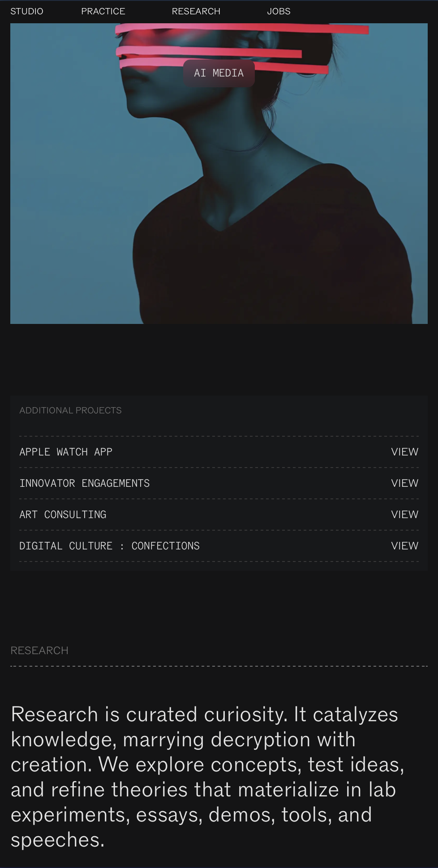Click VIEW beside Art Consulting
This screenshot has width=438, height=868.
point(404,515)
